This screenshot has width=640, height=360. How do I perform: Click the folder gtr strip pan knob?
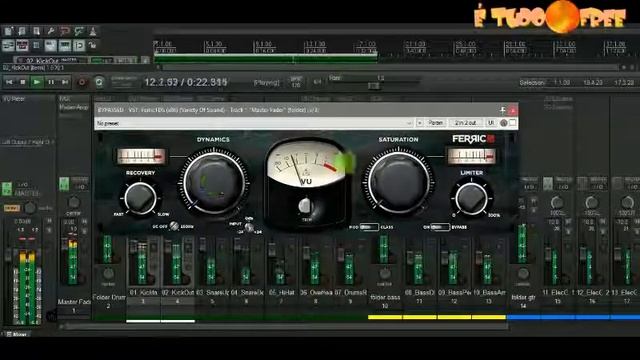(523, 273)
